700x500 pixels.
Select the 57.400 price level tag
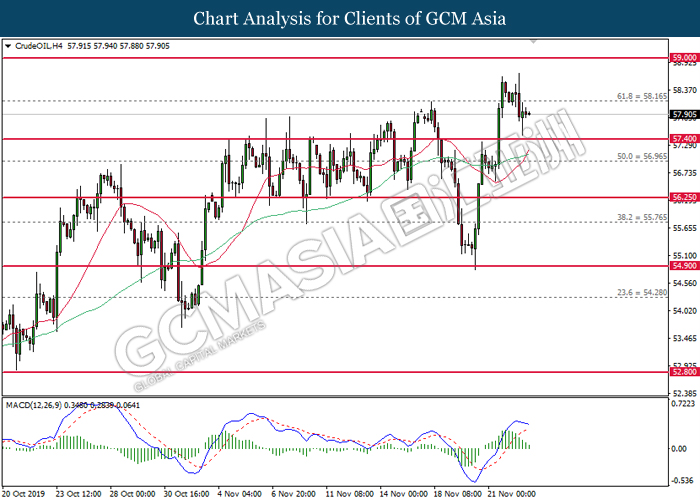pos(684,139)
